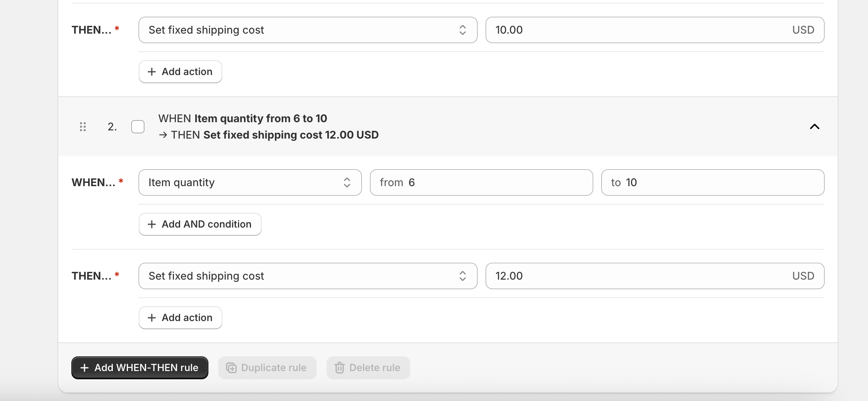This screenshot has width=868, height=401.
Task: Open the action dropdown beside the 10.00 field
Action: point(308,30)
